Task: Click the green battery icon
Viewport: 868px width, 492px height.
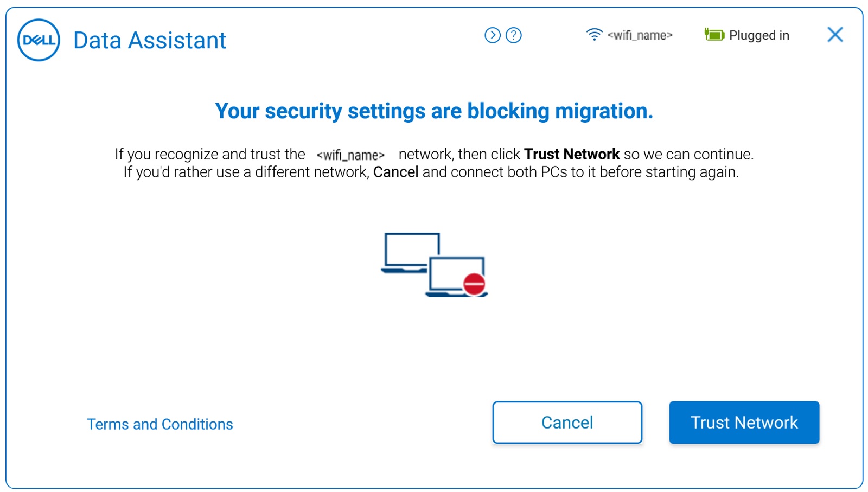Action: [714, 35]
